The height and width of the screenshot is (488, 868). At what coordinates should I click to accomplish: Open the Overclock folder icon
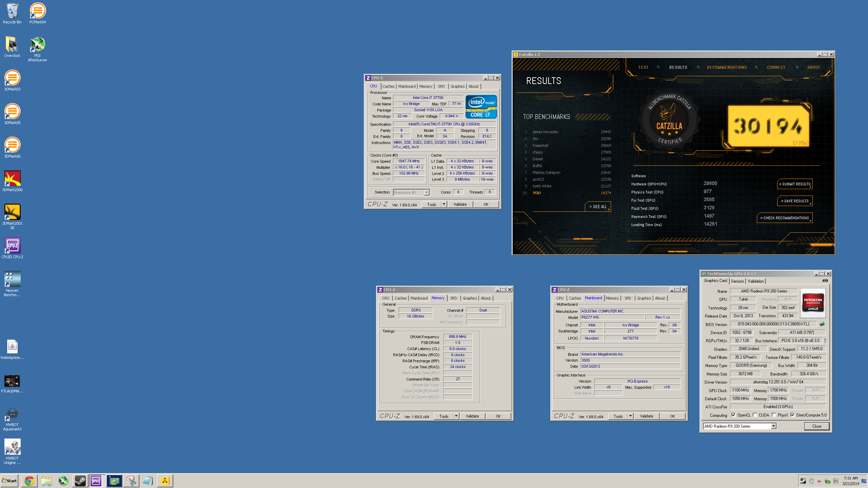click(12, 47)
